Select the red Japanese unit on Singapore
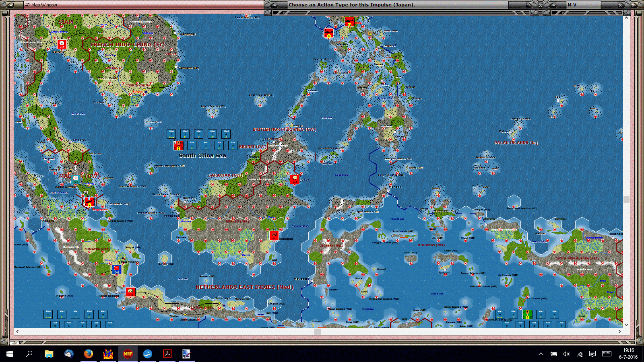Image resolution: width=644 pixels, height=362 pixels. 89,201
